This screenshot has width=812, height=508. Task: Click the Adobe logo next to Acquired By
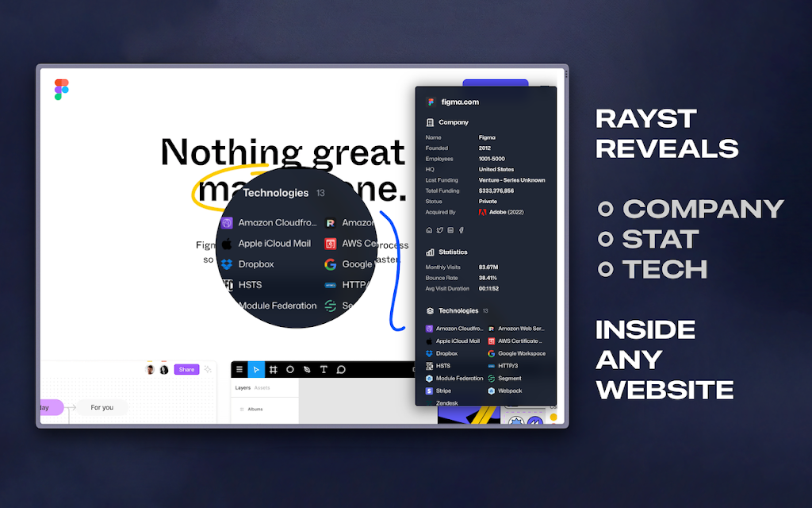click(483, 212)
